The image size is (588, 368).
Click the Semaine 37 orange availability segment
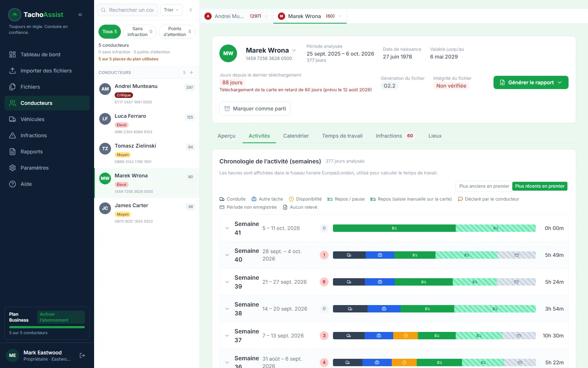click(x=405, y=336)
